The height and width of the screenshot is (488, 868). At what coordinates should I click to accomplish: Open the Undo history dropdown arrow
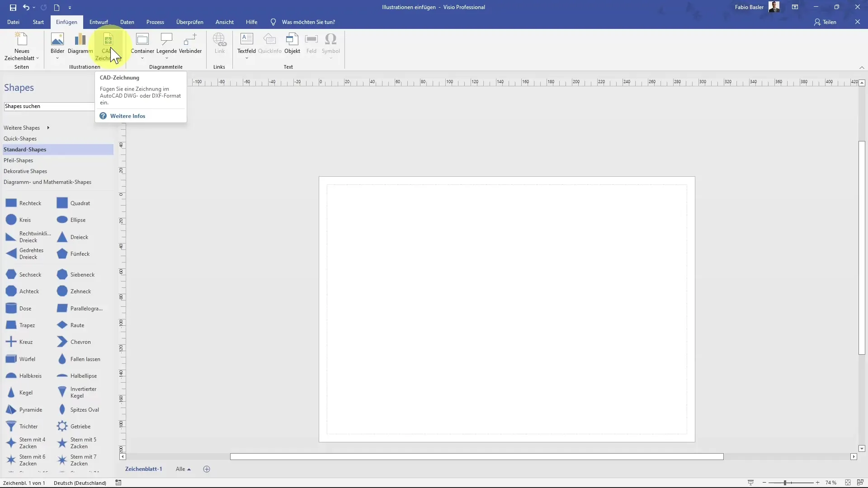[34, 7]
